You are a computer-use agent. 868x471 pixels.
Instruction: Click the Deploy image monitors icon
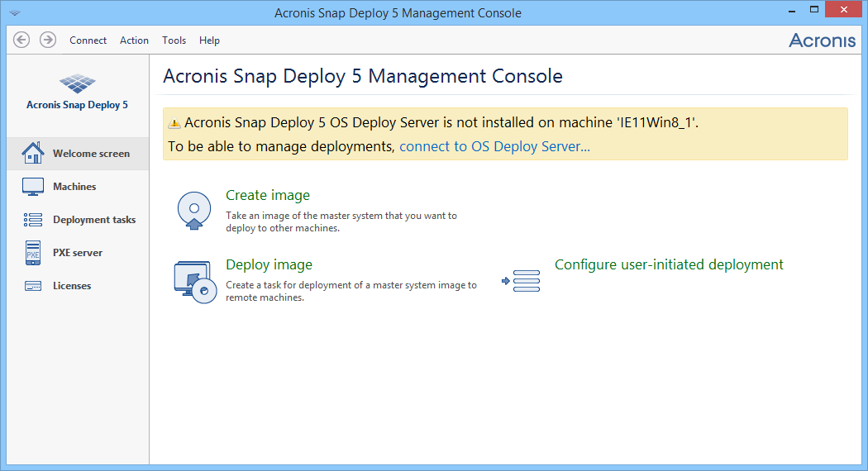195,283
